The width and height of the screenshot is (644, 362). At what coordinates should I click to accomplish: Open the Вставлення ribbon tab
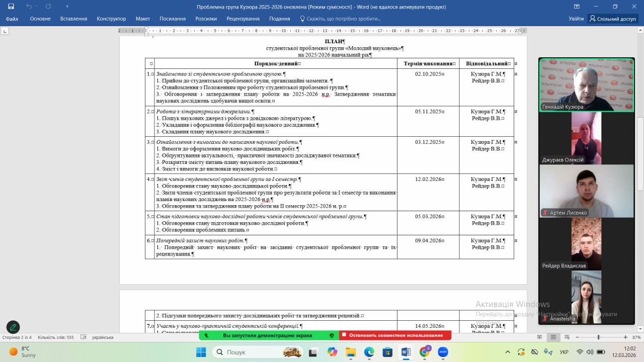73,19
